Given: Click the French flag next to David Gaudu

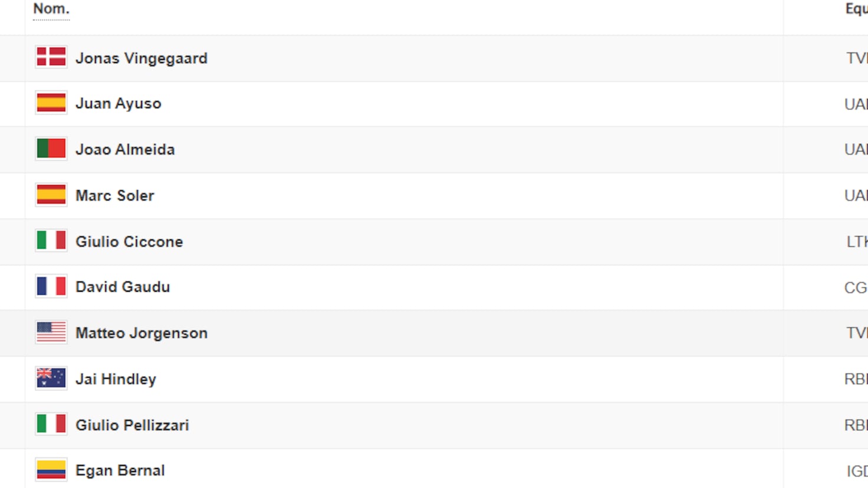Looking at the screenshot, I should tap(51, 286).
